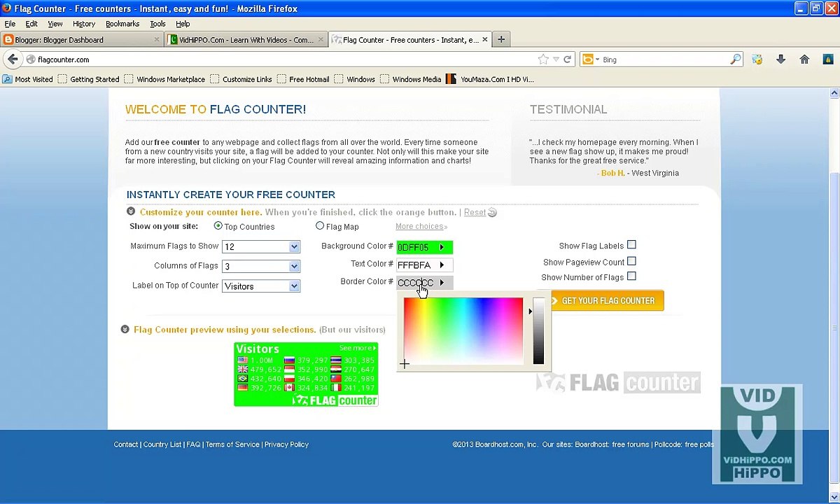Screen dimensions: 840x504
Task: Switch to VidHiPPO.Com tab
Action: 246,40
